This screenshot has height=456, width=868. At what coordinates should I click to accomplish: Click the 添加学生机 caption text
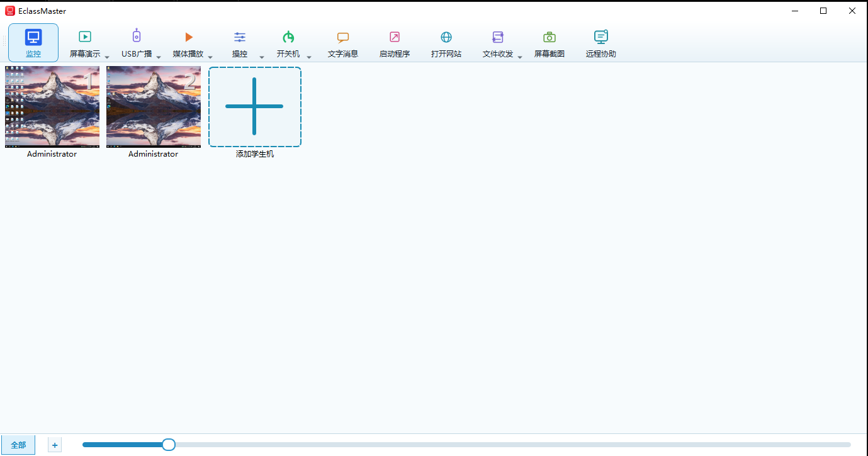pos(255,154)
